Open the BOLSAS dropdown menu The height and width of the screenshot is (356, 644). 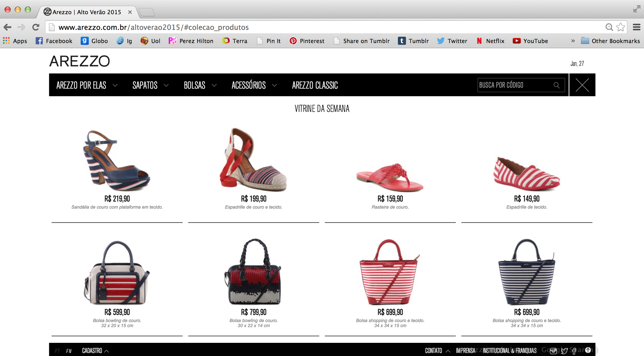click(x=195, y=85)
